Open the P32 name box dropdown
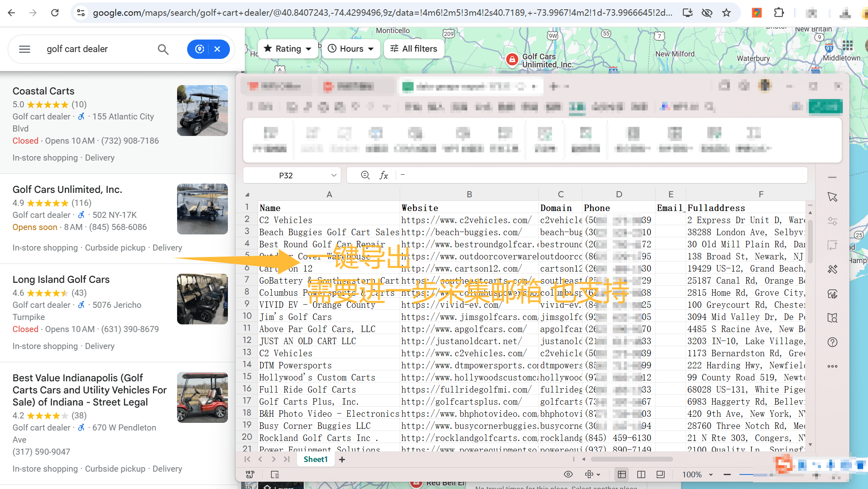Image resolution: width=868 pixels, height=489 pixels. tap(334, 176)
